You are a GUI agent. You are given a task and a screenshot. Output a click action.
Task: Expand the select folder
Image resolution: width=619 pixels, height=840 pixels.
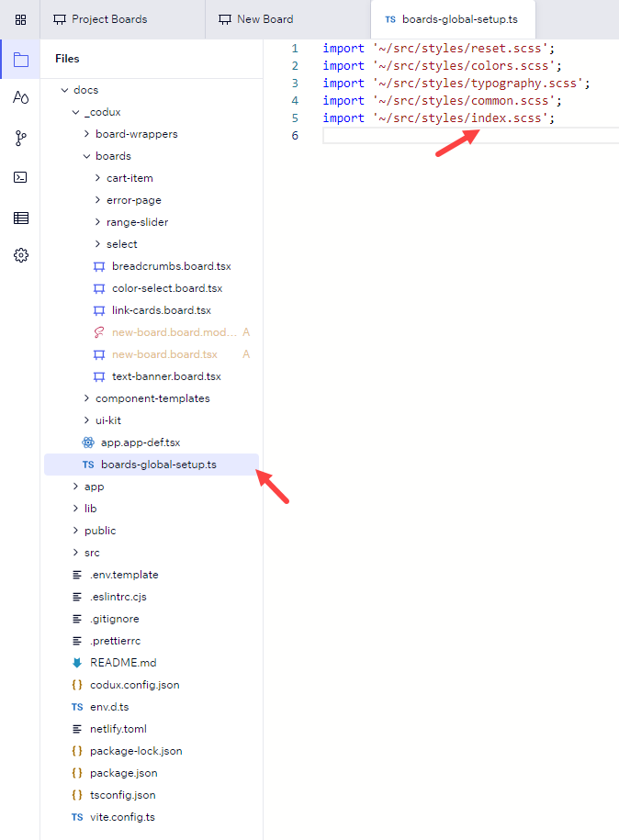coord(97,244)
